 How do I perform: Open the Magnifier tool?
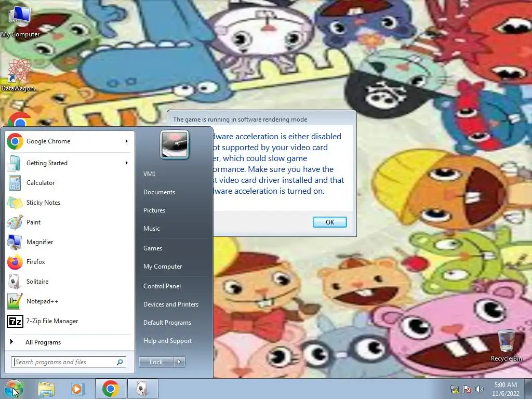[x=70, y=242]
